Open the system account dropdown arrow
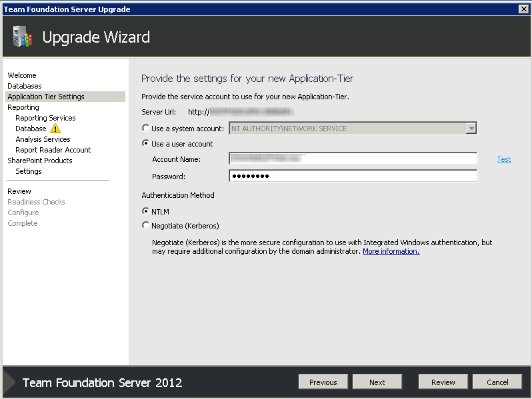This screenshot has height=399, width=532. (471, 128)
